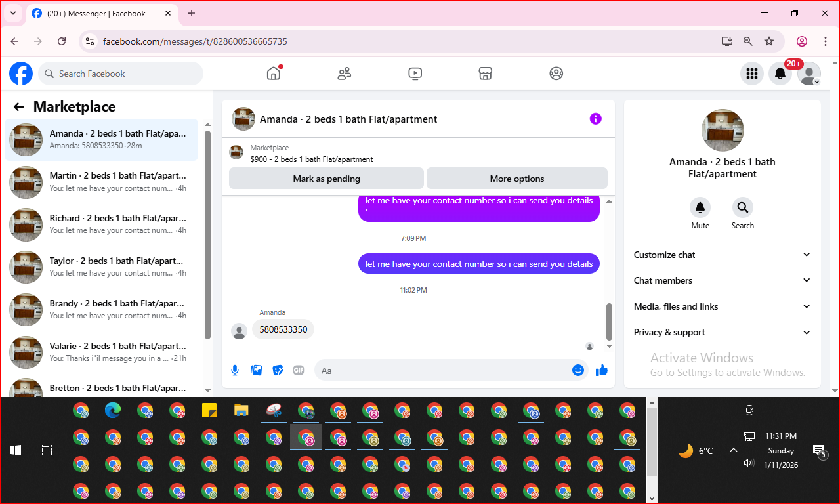Open the emoji picker smiley icon
Image resolution: width=840 pixels, height=504 pixels.
pos(578,370)
